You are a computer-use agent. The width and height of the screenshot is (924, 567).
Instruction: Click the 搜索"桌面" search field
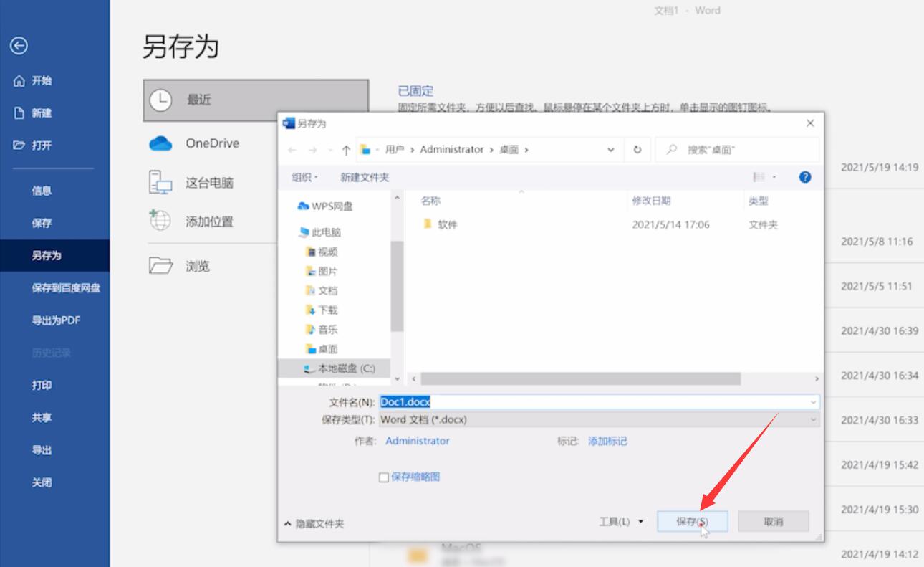[x=737, y=150]
